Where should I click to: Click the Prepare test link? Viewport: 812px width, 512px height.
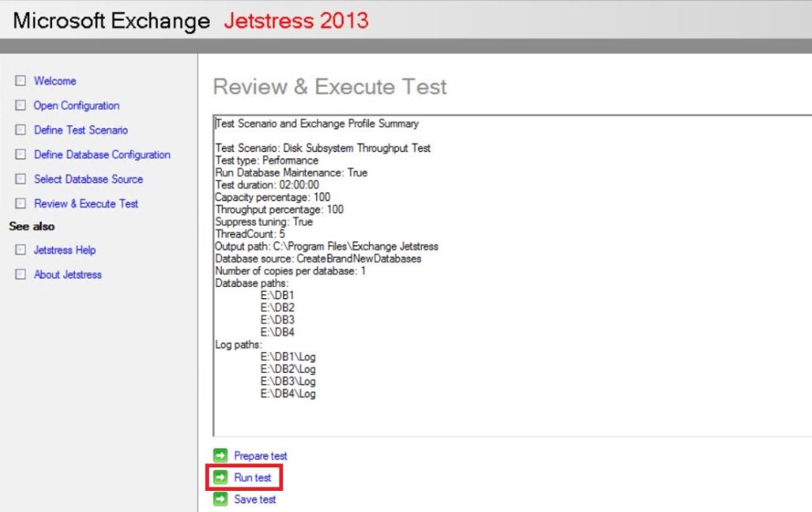click(x=260, y=456)
